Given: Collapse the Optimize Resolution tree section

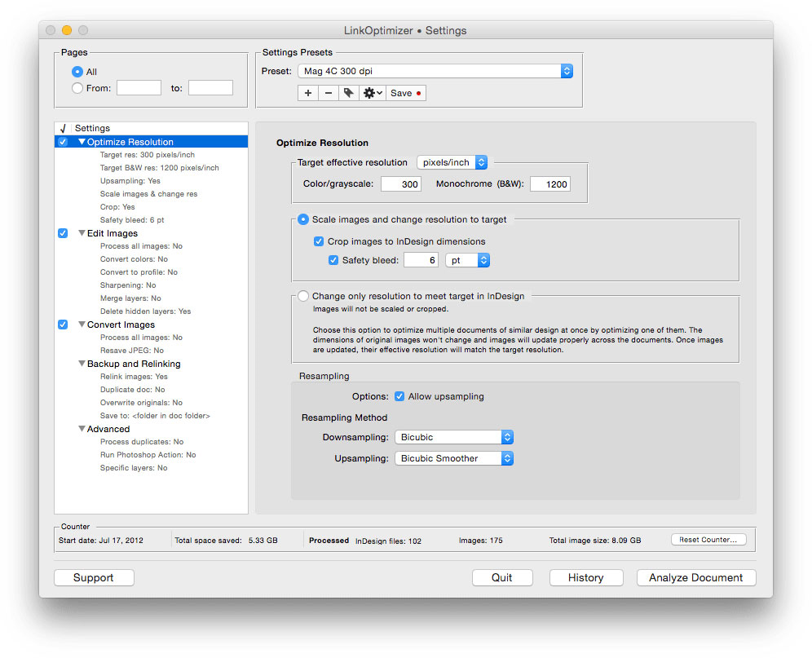Looking at the screenshot, I should tap(82, 142).
